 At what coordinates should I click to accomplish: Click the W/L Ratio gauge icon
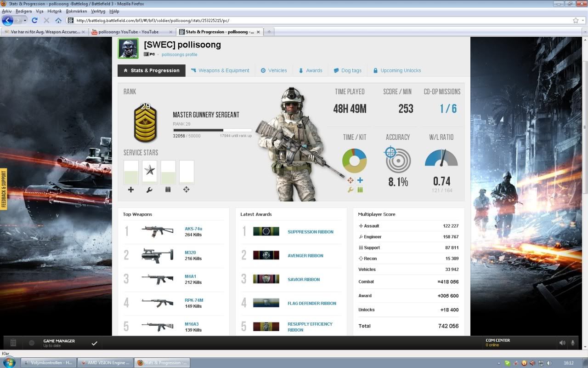[441, 158]
